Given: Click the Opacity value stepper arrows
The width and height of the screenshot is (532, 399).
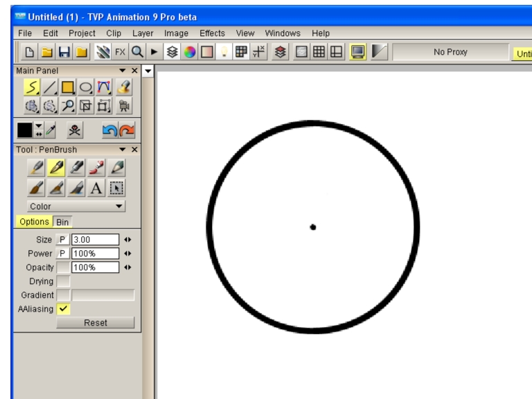Looking at the screenshot, I should click(127, 267).
